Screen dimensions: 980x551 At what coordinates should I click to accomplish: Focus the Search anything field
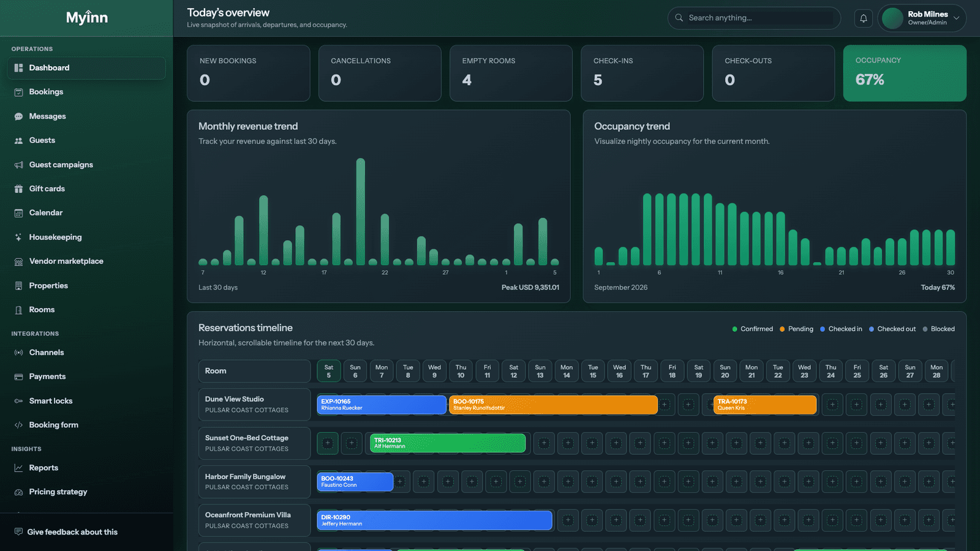(x=754, y=18)
